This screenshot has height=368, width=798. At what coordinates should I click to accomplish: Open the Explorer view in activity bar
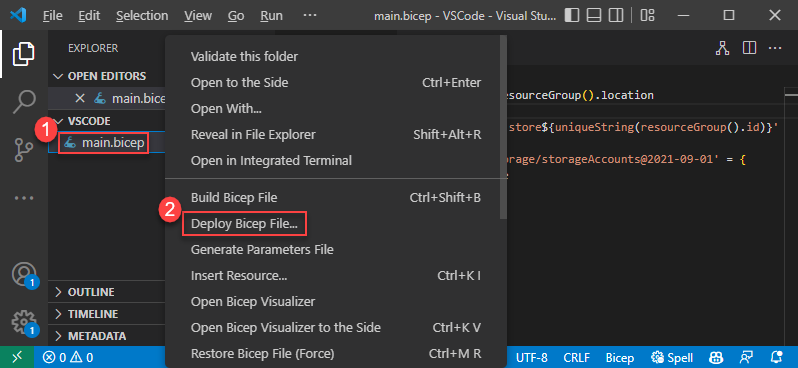coord(23,54)
